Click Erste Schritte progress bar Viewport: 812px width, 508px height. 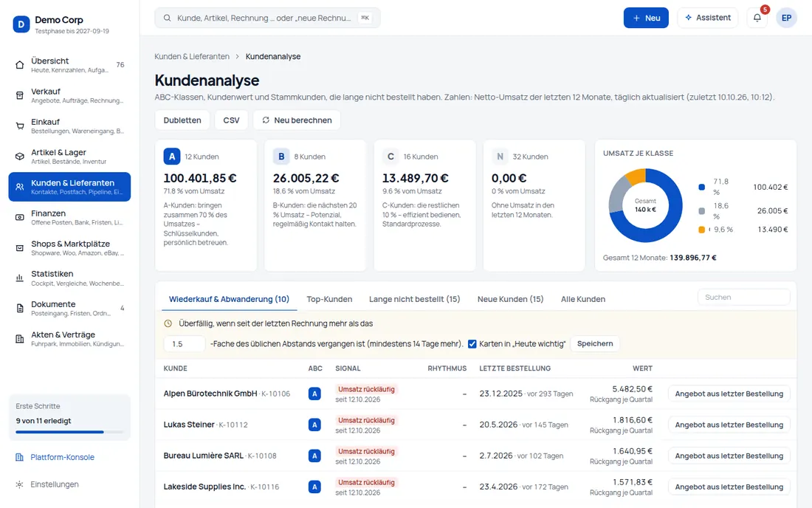coord(69,432)
